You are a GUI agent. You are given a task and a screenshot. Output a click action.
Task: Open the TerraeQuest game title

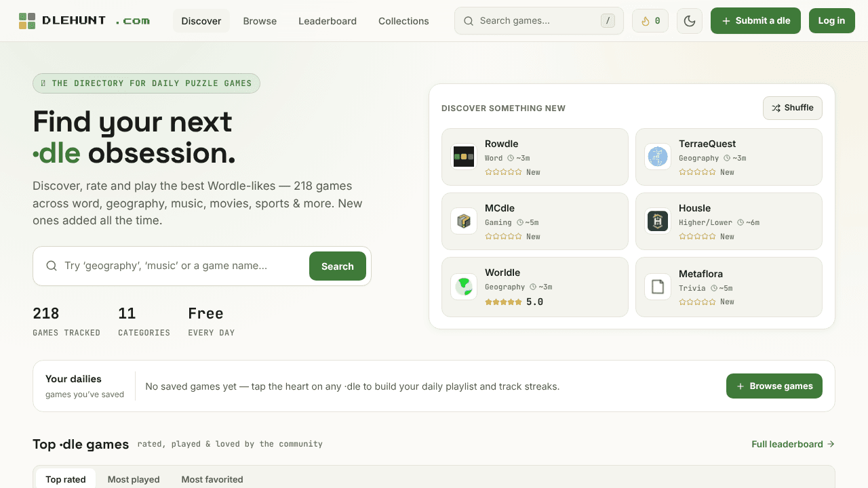click(707, 144)
